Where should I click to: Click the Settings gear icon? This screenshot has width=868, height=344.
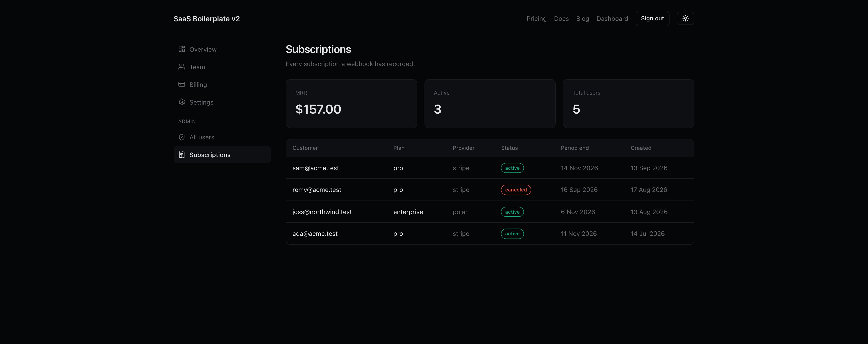pyautogui.click(x=182, y=102)
